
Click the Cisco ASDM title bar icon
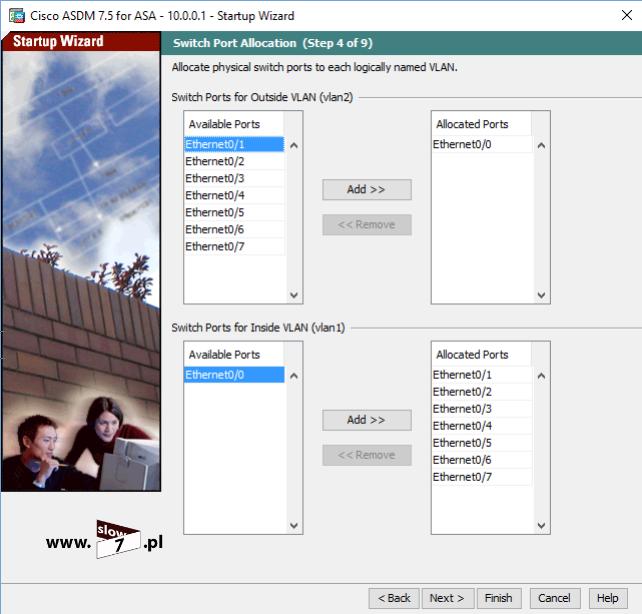[x=17, y=16]
